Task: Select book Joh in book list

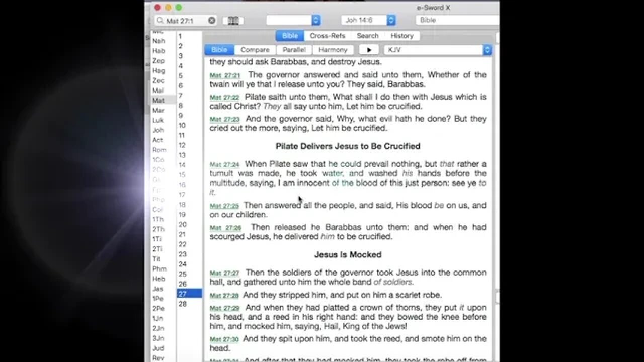Action: 158,130
